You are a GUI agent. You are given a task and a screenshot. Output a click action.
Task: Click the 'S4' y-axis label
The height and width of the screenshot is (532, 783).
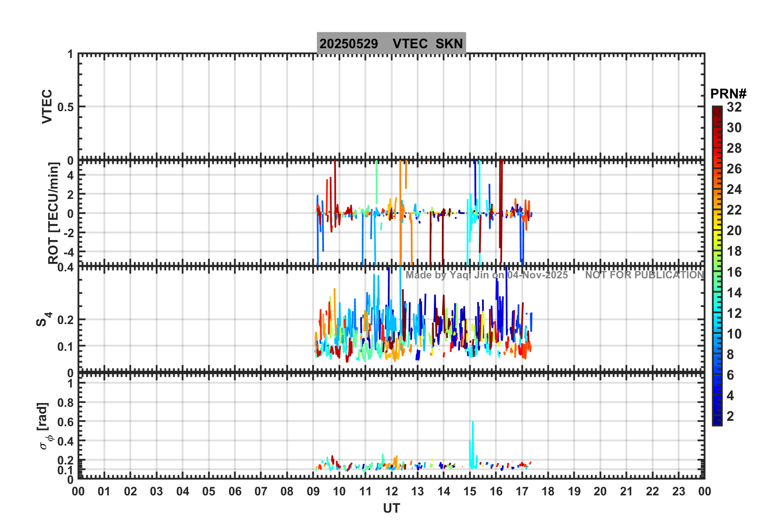(44, 319)
